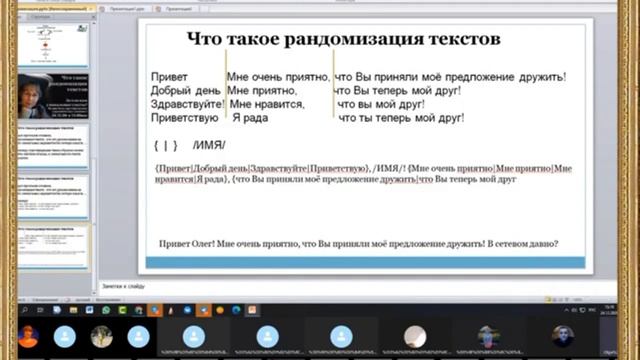
Task: Click the text 'Приветствую' on slide
Action: pyautogui.click(x=184, y=118)
